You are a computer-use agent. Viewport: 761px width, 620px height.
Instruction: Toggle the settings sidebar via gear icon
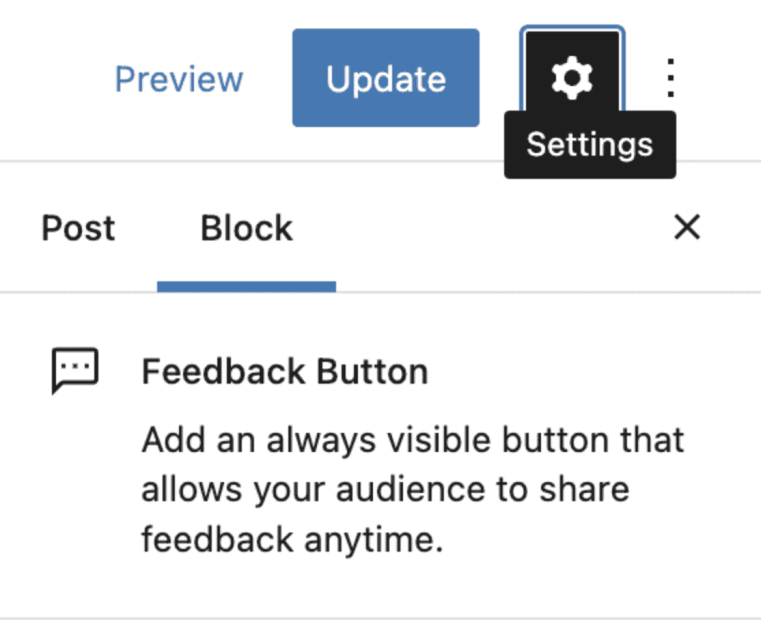click(572, 78)
